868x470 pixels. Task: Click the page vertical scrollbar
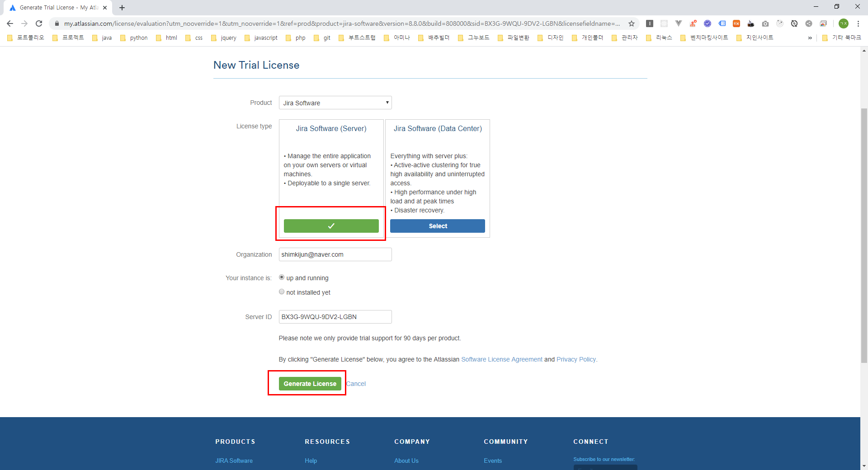pos(864,235)
